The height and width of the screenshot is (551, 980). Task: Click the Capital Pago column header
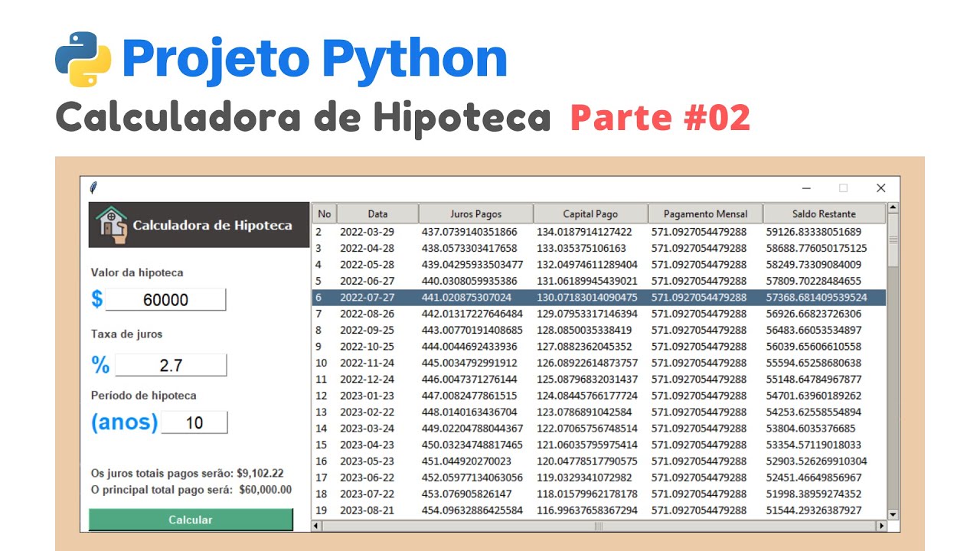coord(590,214)
